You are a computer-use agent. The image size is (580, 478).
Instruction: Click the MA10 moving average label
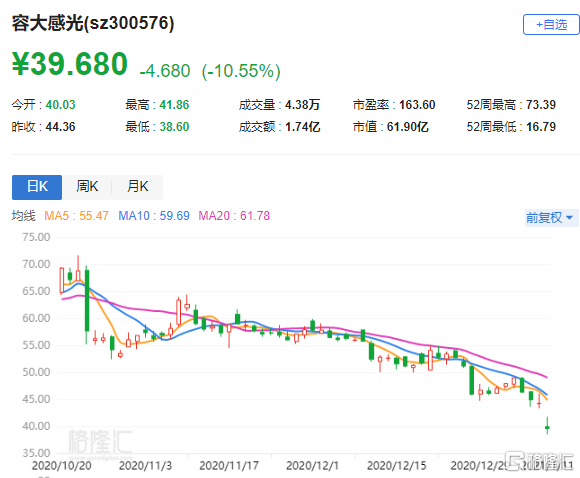point(154,216)
